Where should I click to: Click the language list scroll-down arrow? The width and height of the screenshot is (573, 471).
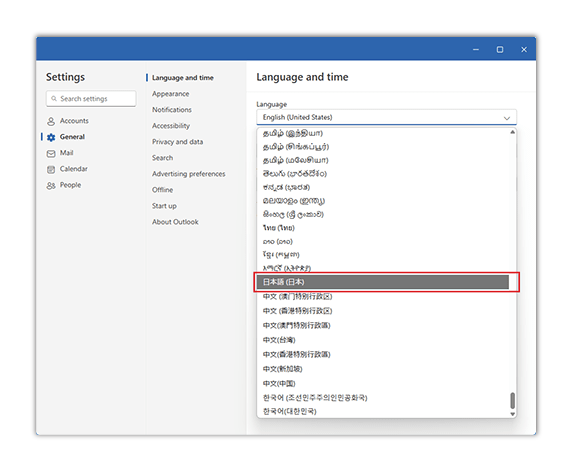513,414
